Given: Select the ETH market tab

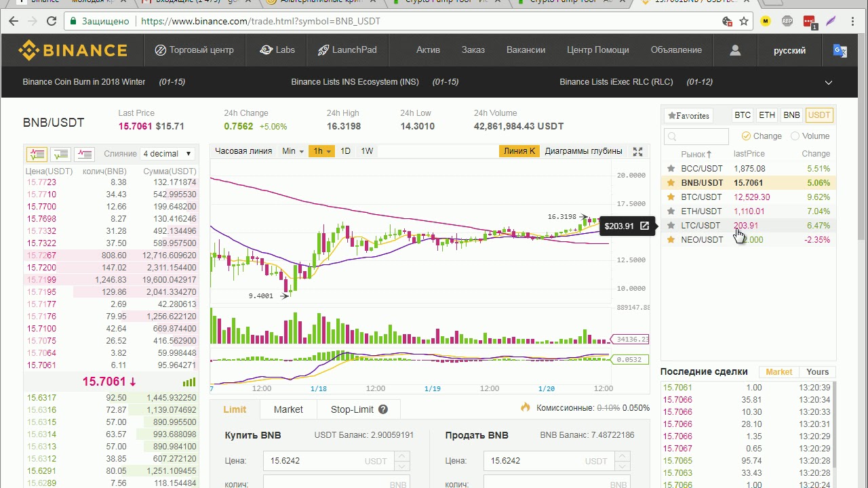Looking at the screenshot, I should click(767, 115).
